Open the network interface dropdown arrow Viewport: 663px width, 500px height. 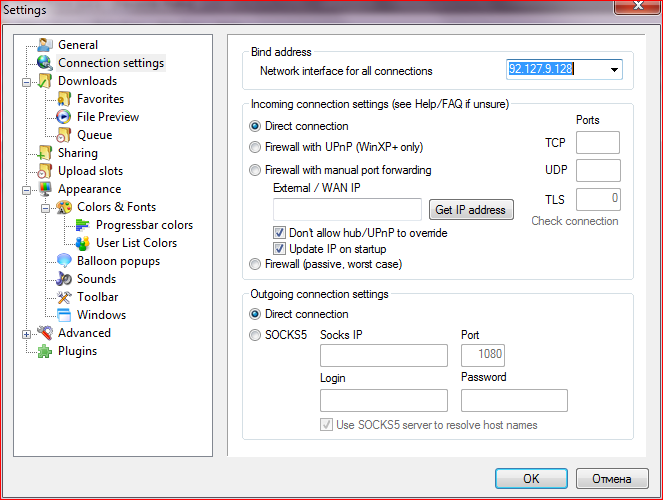point(614,70)
